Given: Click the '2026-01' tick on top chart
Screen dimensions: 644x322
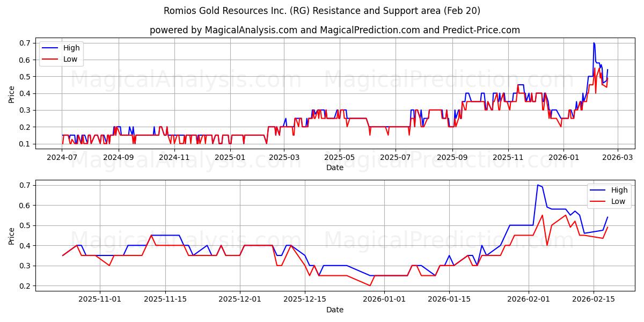Looking at the screenshot, I should click(563, 157).
